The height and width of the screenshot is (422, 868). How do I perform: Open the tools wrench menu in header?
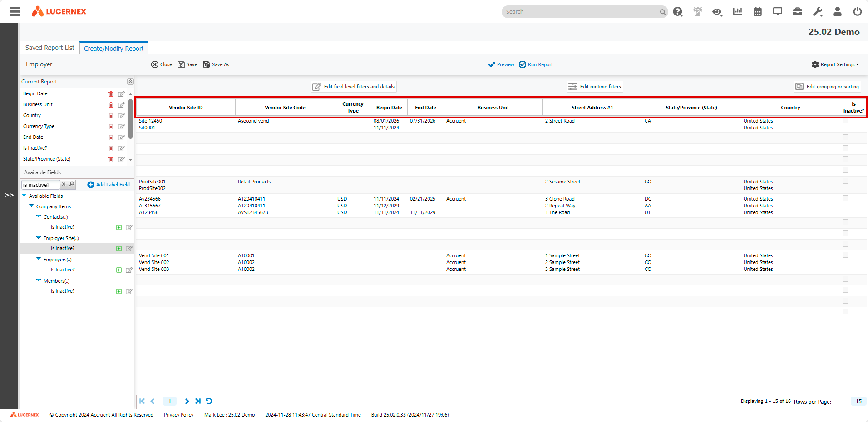tap(817, 11)
